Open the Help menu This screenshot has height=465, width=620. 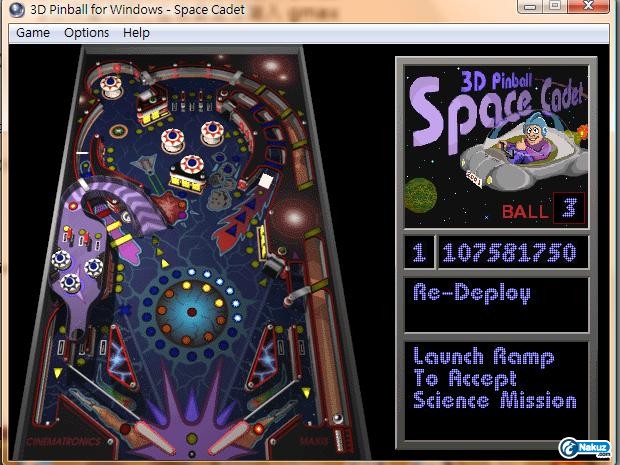pos(136,32)
